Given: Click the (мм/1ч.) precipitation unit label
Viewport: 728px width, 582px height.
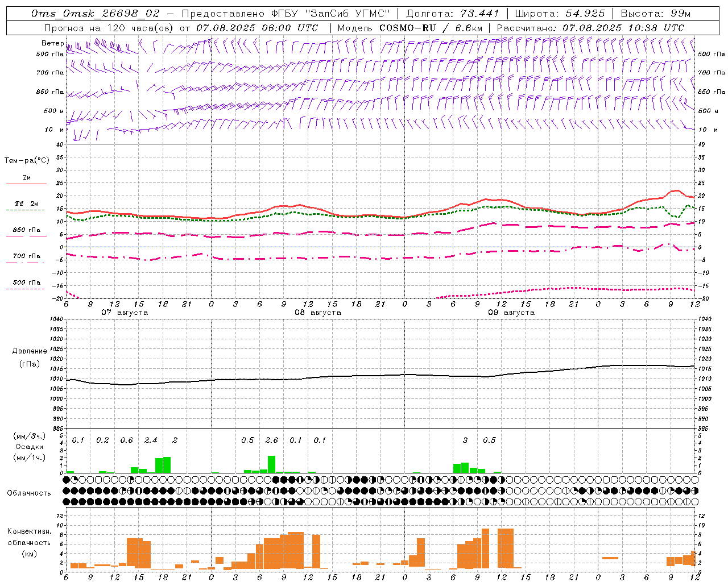Looking at the screenshot, I should pyautogui.click(x=30, y=458).
